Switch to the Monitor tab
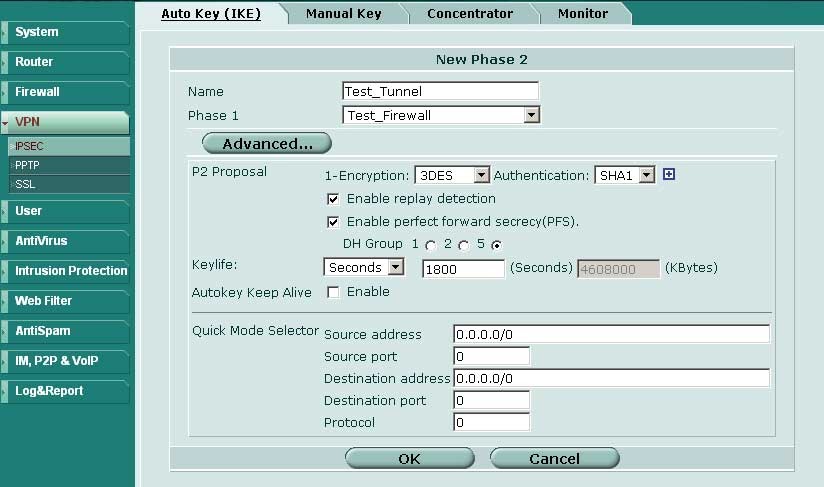This screenshot has width=824, height=487. click(583, 14)
